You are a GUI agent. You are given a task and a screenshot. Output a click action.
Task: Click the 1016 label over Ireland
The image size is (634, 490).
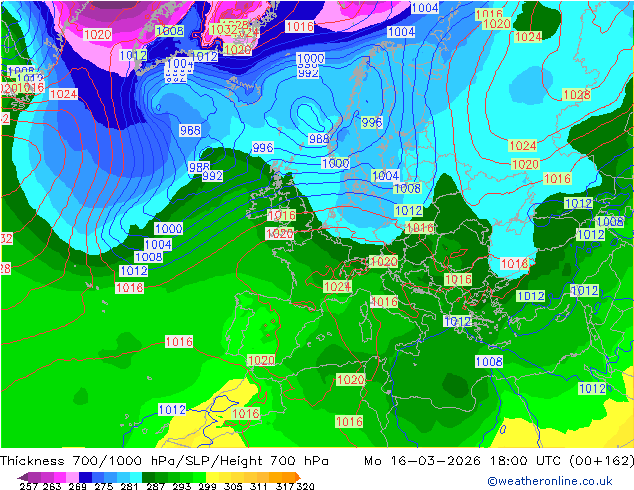[282, 215]
